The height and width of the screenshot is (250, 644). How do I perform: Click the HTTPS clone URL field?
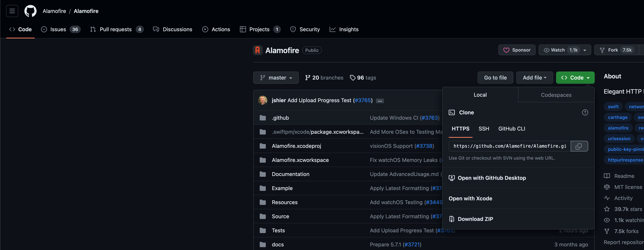509,146
